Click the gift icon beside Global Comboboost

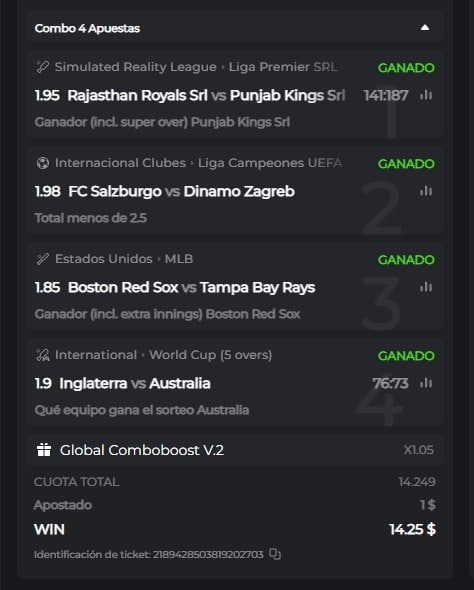pyautogui.click(x=44, y=450)
